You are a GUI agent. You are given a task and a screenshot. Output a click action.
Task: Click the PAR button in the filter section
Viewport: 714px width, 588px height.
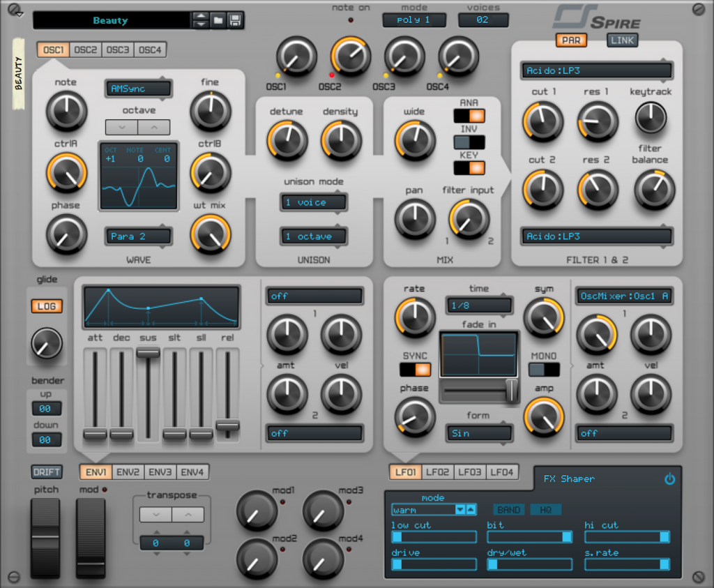coord(571,40)
